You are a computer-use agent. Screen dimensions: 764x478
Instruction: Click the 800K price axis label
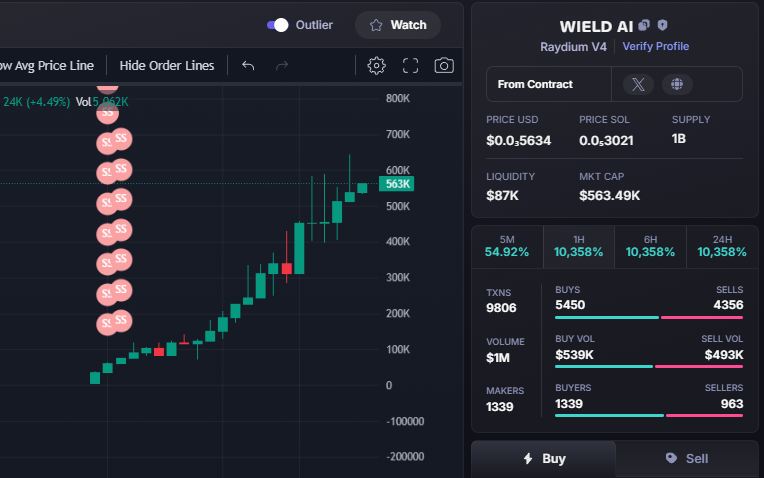(x=398, y=98)
